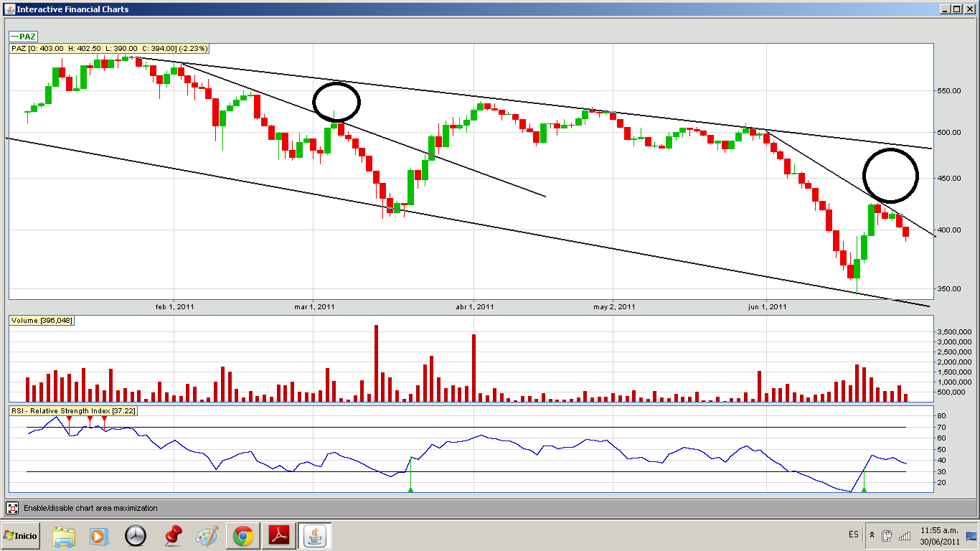Click the 500.00 price axis label
Screen dimensions: 980x551
(x=949, y=133)
